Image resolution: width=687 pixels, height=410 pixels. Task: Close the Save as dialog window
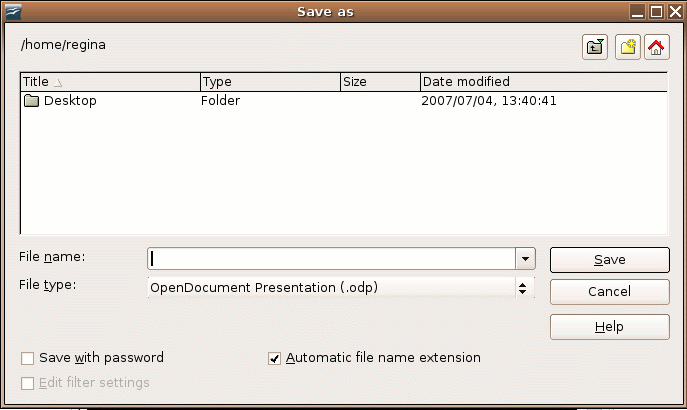[x=675, y=11]
